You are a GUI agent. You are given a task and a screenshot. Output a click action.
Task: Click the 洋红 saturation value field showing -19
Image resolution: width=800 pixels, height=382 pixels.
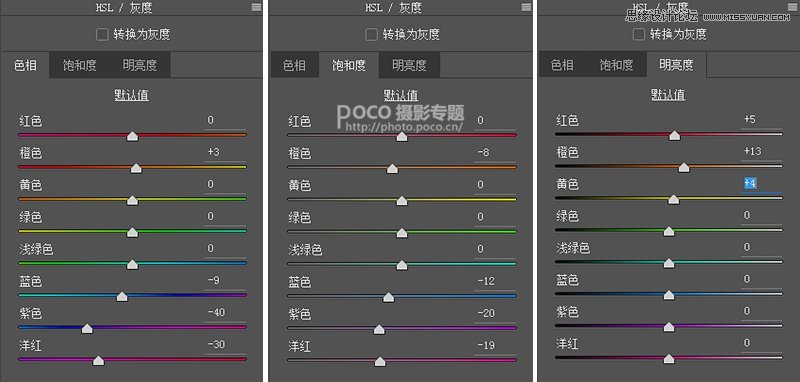tap(495, 346)
